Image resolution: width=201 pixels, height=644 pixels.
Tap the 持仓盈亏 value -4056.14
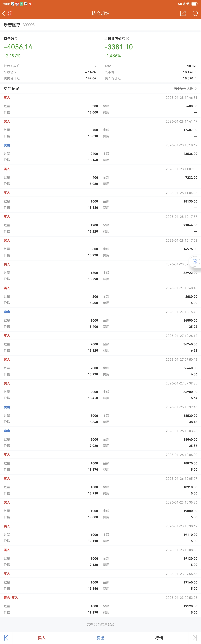tap(18, 47)
